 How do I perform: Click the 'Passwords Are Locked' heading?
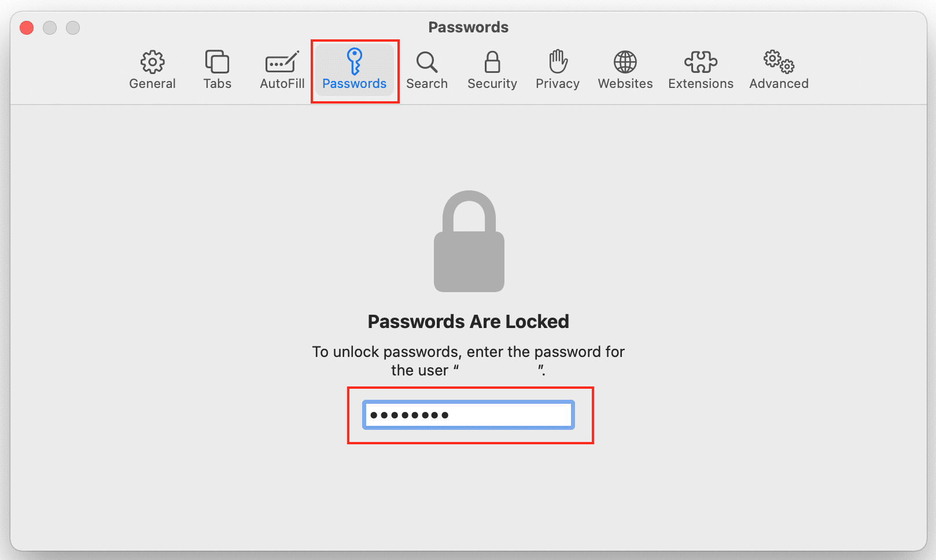pos(469,322)
